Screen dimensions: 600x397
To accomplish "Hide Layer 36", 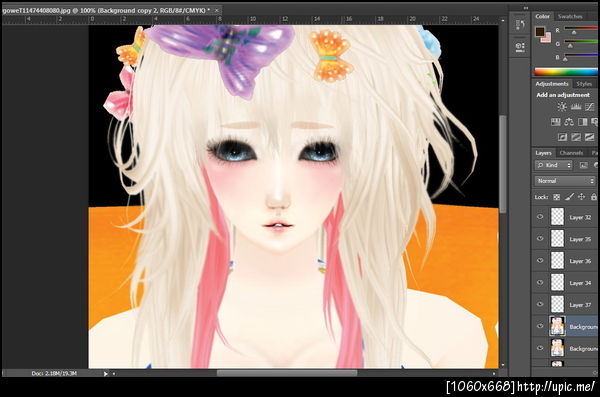I will (x=540, y=261).
